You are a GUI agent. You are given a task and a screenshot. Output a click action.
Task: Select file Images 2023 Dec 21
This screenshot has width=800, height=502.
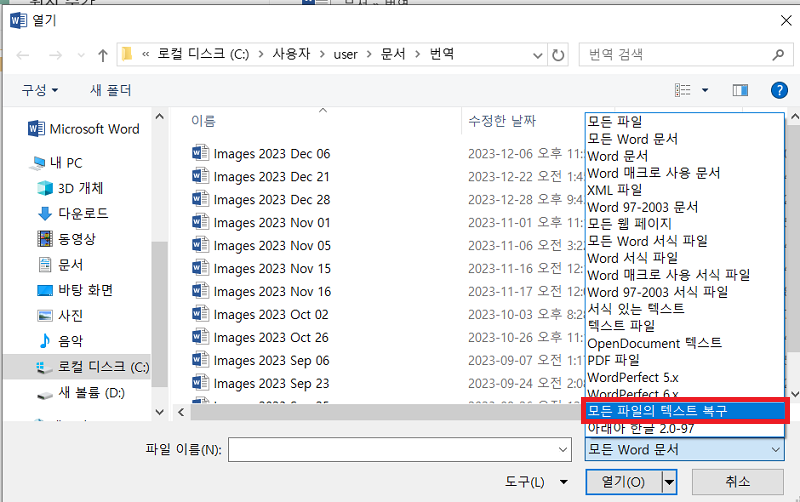[x=261, y=177]
